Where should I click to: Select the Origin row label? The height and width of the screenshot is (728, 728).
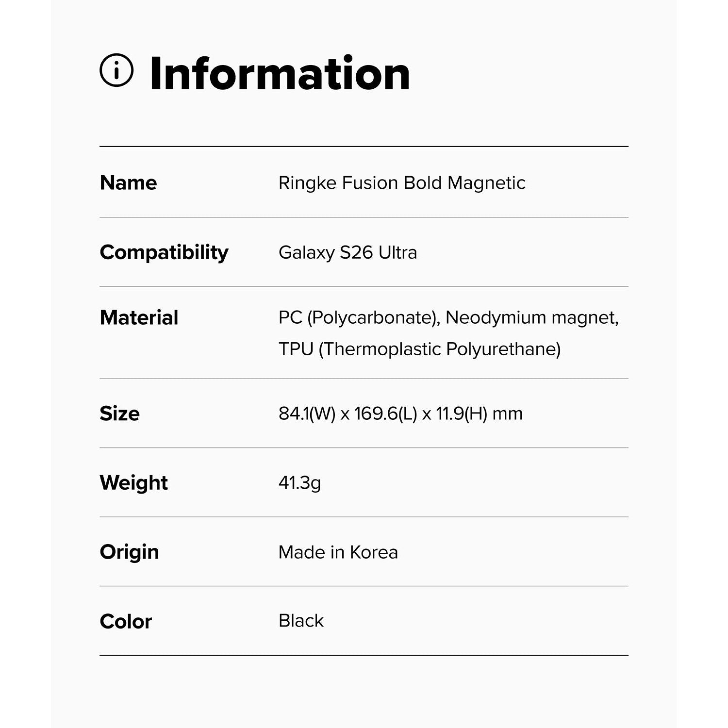point(129,552)
